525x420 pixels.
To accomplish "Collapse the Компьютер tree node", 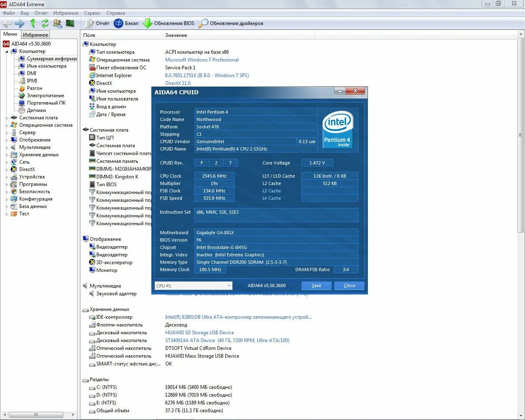I will pos(7,52).
